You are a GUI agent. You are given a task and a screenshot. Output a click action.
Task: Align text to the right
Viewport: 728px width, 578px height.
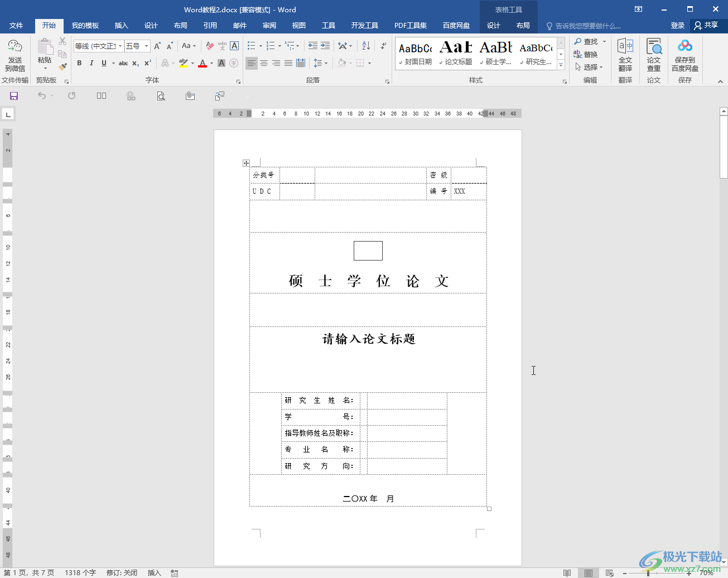tap(276, 63)
